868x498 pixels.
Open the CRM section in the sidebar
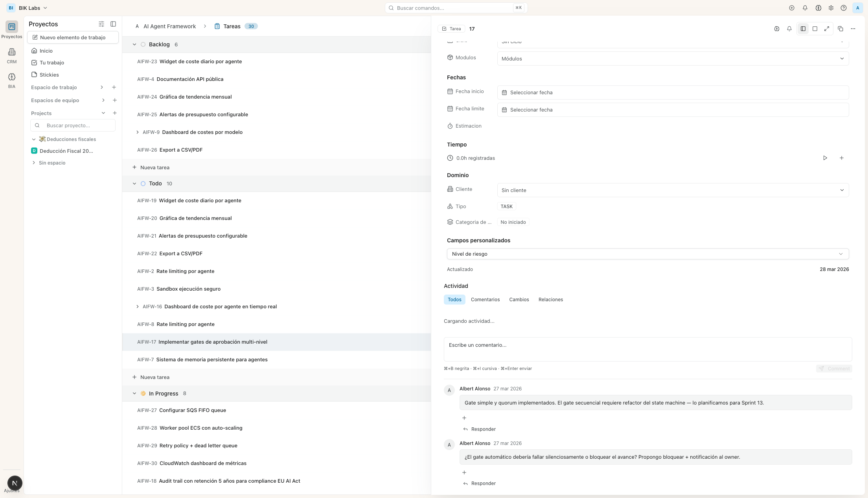(12, 55)
